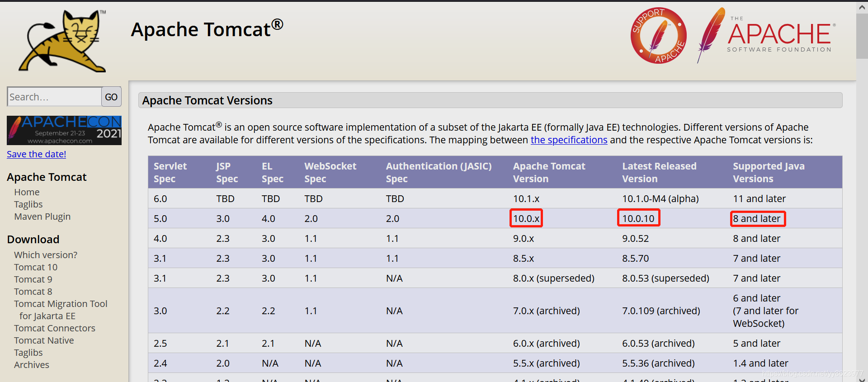Open Tomcat Migration Tool for Jakarta EE

point(61,310)
